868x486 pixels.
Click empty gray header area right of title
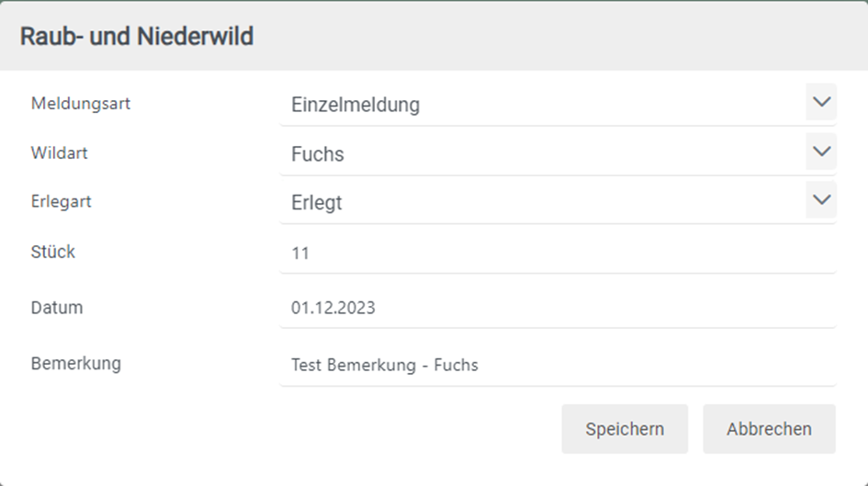(x=551, y=37)
